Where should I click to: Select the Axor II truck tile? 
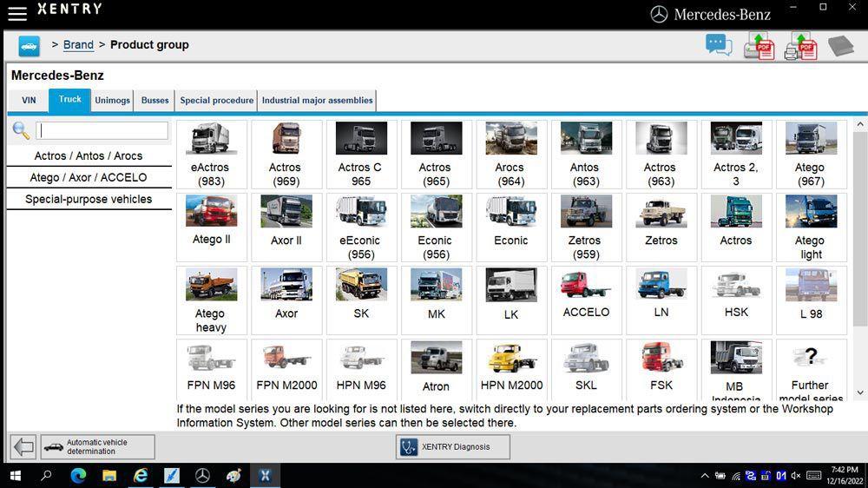point(286,228)
